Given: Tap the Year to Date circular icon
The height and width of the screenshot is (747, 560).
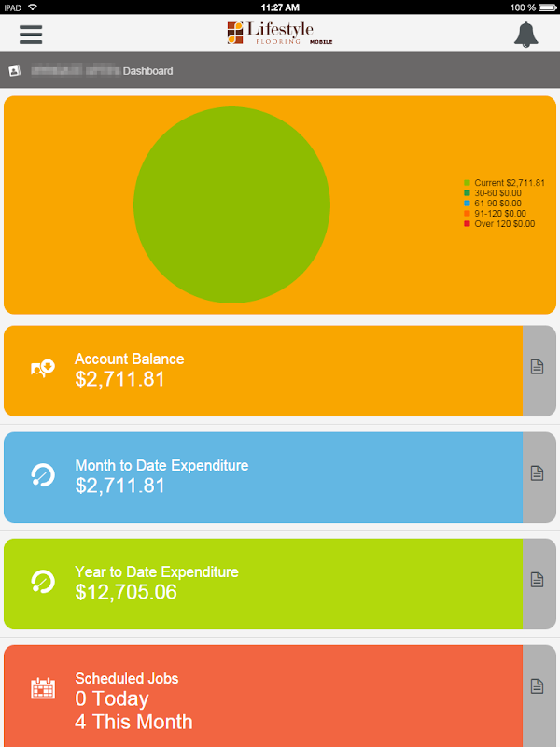Looking at the screenshot, I should click(x=43, y=582).
